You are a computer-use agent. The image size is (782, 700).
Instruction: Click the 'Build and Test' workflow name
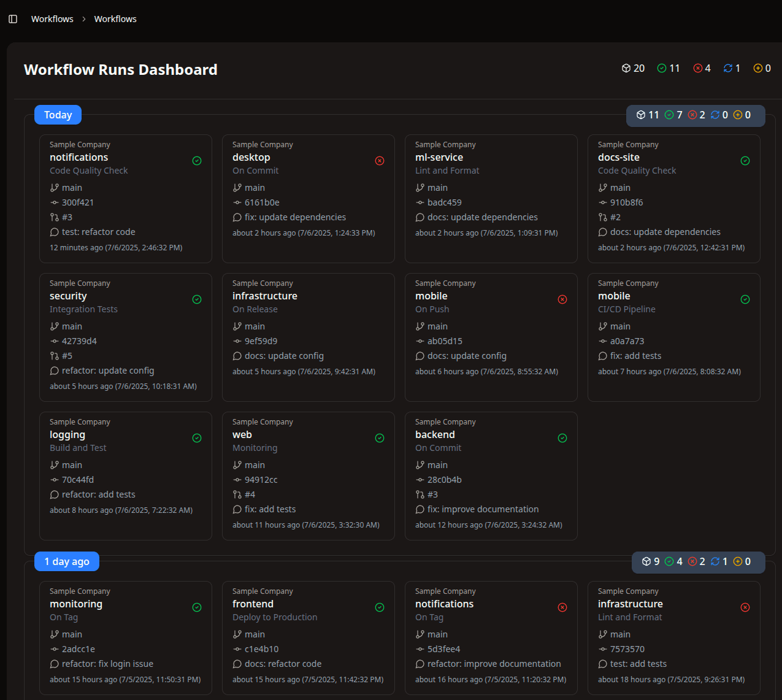coord(78,448)
